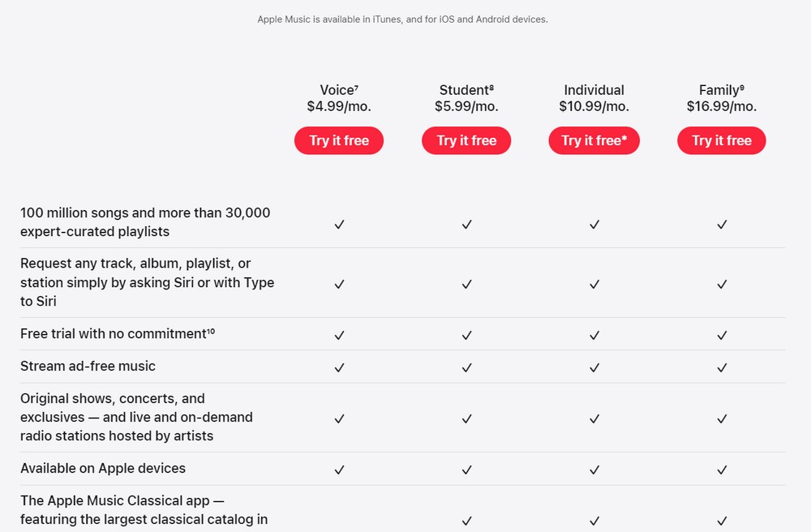811x532 pixels.
Task: Click Try it free under the Student plan
Action: tap(466, 140)
